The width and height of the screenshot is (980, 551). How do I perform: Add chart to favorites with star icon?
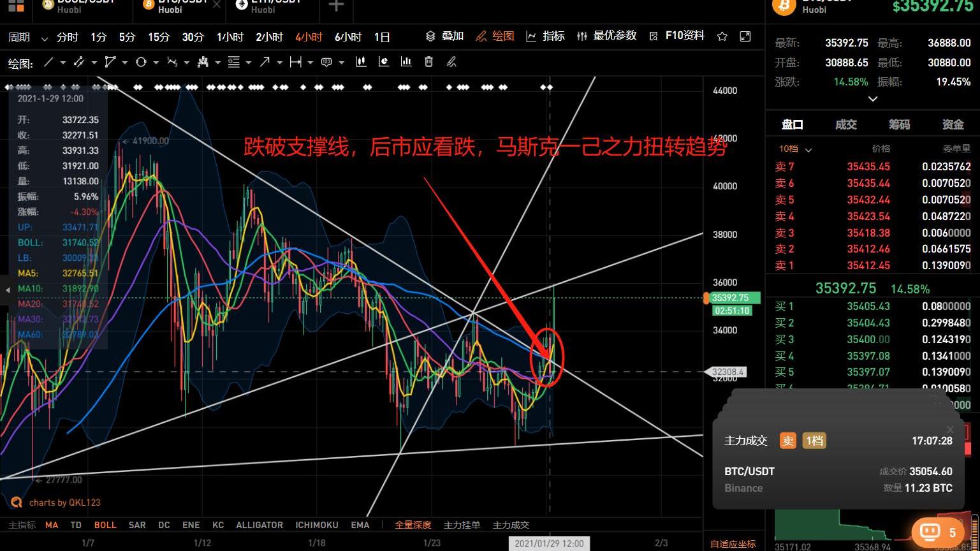point(722,36)
